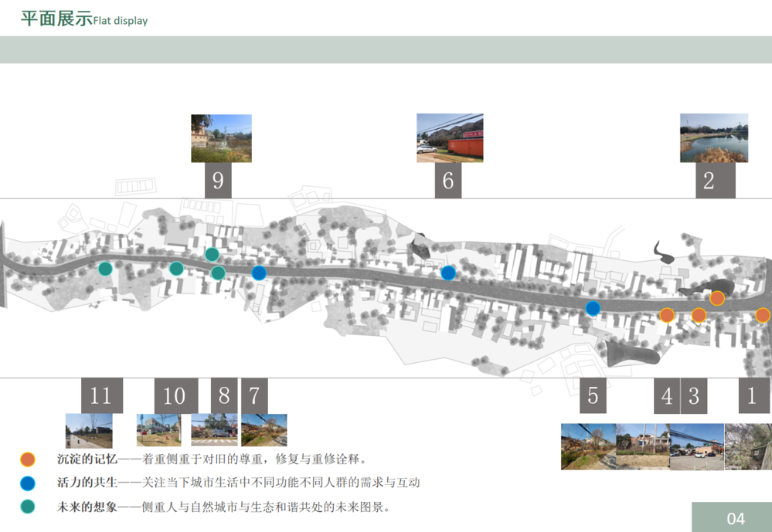Viewport: 772px width, 532px height.
Task: Click the orange legend dot beside 沉淀的记忆
Action: pos(28,459)
